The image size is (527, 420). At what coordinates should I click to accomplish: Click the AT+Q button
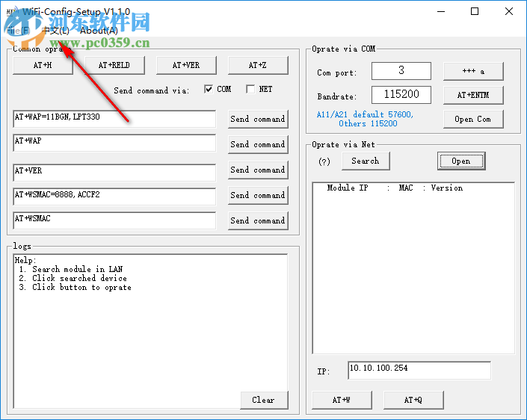pos(413,400)
